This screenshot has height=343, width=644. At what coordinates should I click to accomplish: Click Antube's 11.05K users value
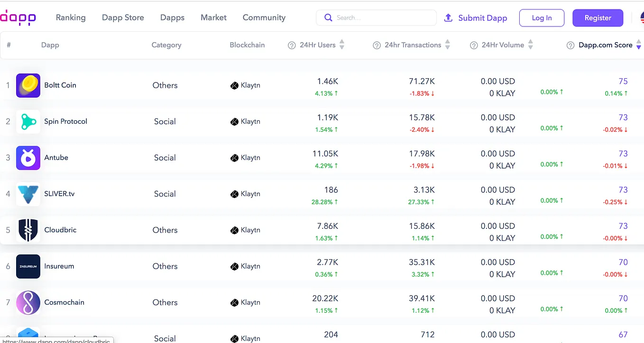point(325,154)
